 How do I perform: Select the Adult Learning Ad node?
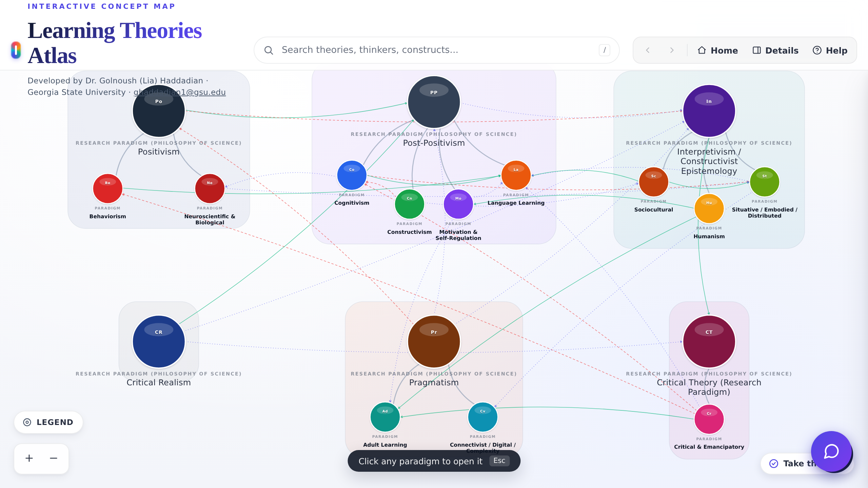pyautogui.click(x=385, y=417)
